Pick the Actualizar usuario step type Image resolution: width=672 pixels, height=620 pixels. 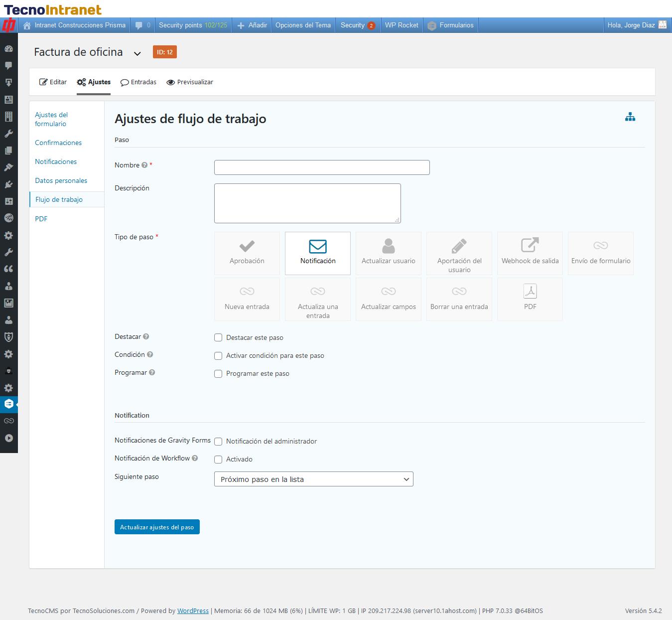pyautogui.click(x=388, y=253)
